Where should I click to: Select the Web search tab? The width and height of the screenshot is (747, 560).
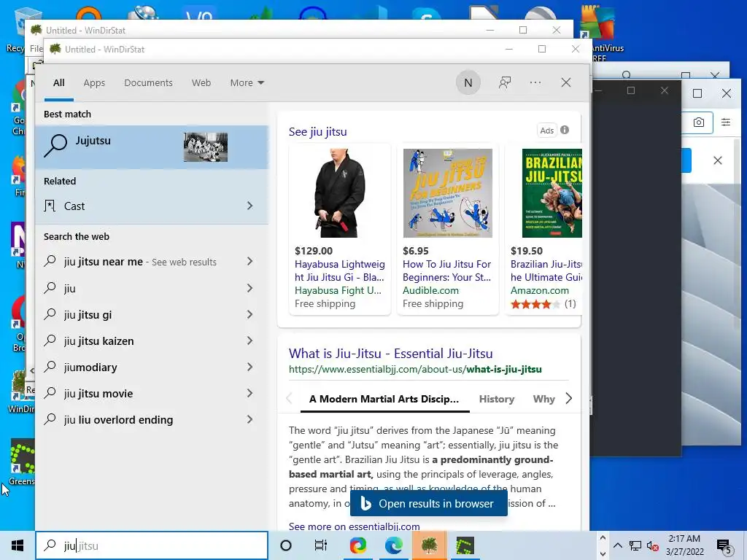tap(201, 83)
